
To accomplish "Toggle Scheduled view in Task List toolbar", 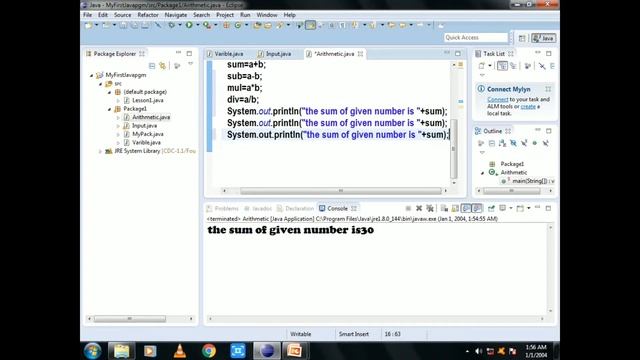I will (x=513, y=66).
